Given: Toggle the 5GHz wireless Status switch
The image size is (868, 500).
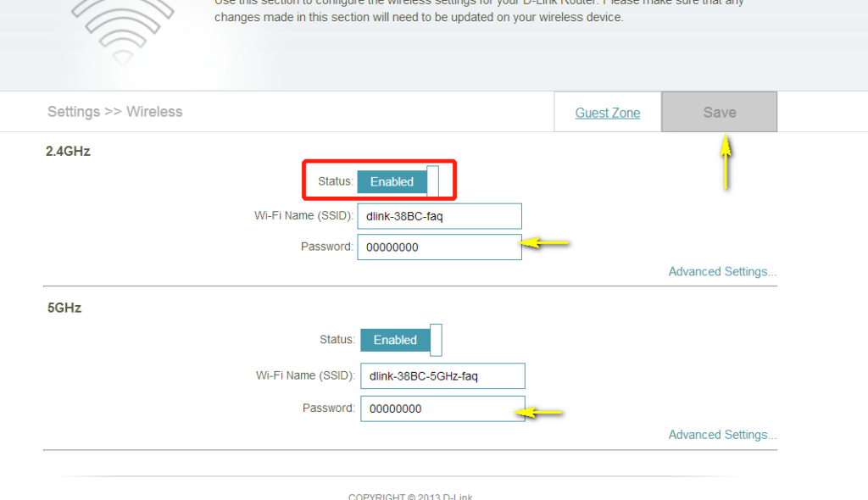Looking at the screenshot, I should coord(401,340).
